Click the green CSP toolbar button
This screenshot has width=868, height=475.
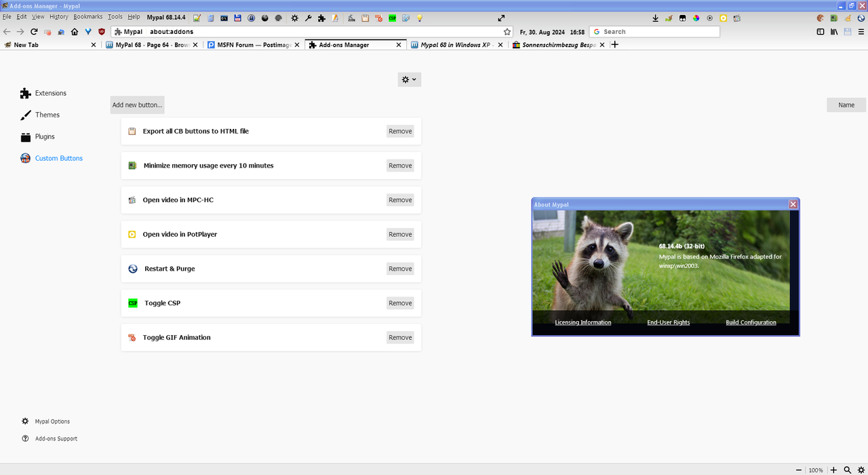point(392,18)
